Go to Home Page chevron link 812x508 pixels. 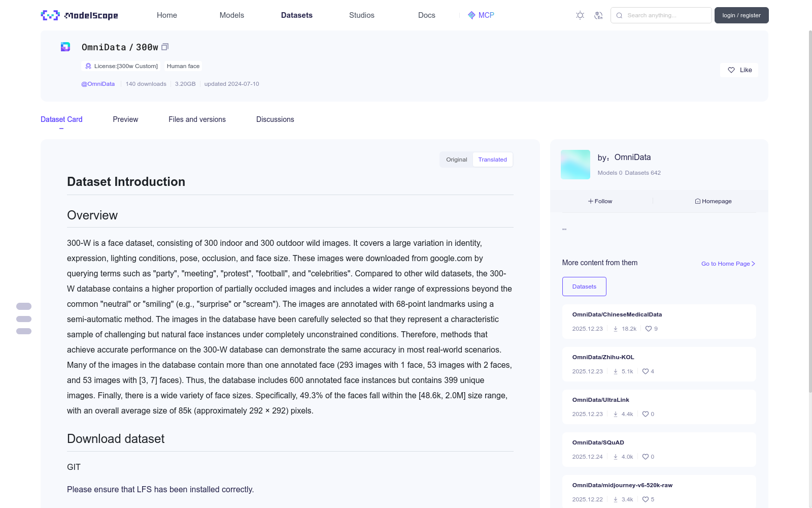coord(728,264)
